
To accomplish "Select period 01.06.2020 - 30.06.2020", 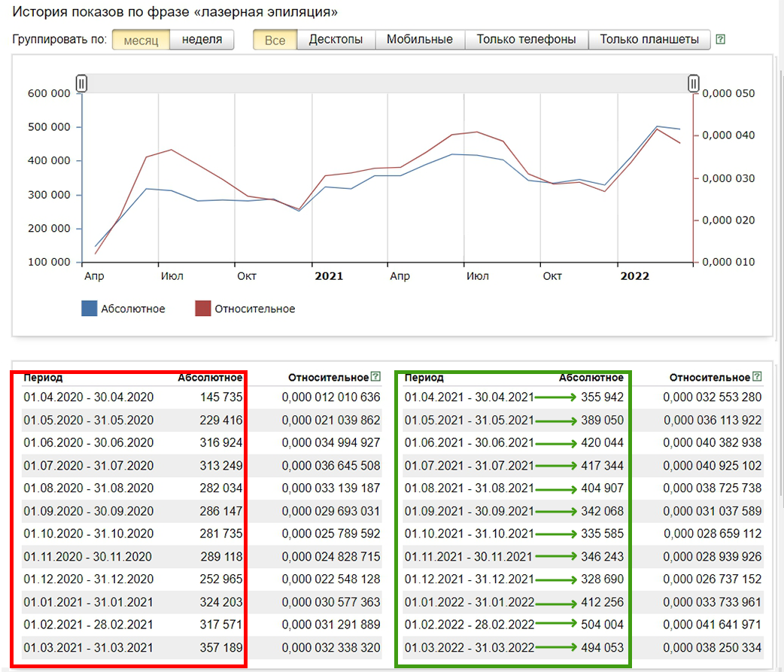I will 89,442.
